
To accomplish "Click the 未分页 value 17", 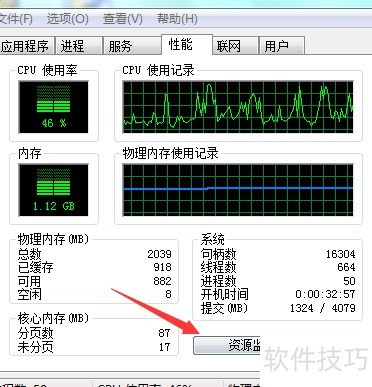I will [x=165, y=347].
